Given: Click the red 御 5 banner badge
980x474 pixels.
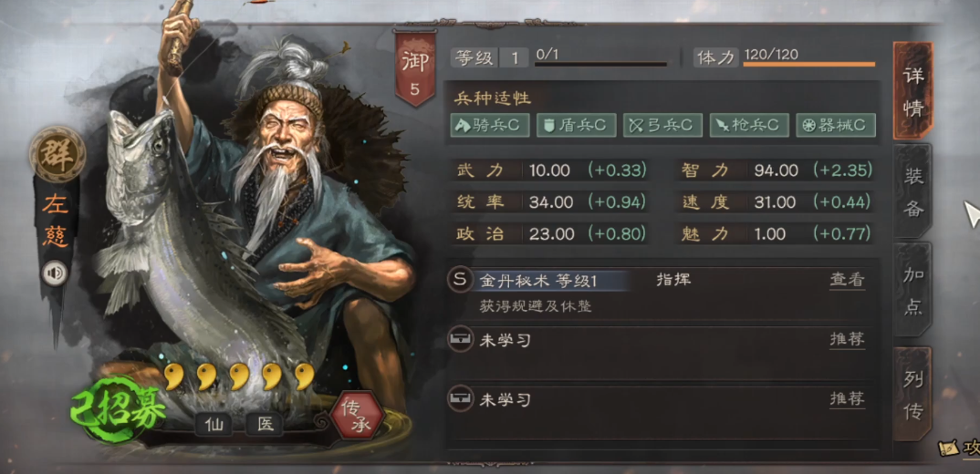Looking at the screenshot, I should pos(414,67).
